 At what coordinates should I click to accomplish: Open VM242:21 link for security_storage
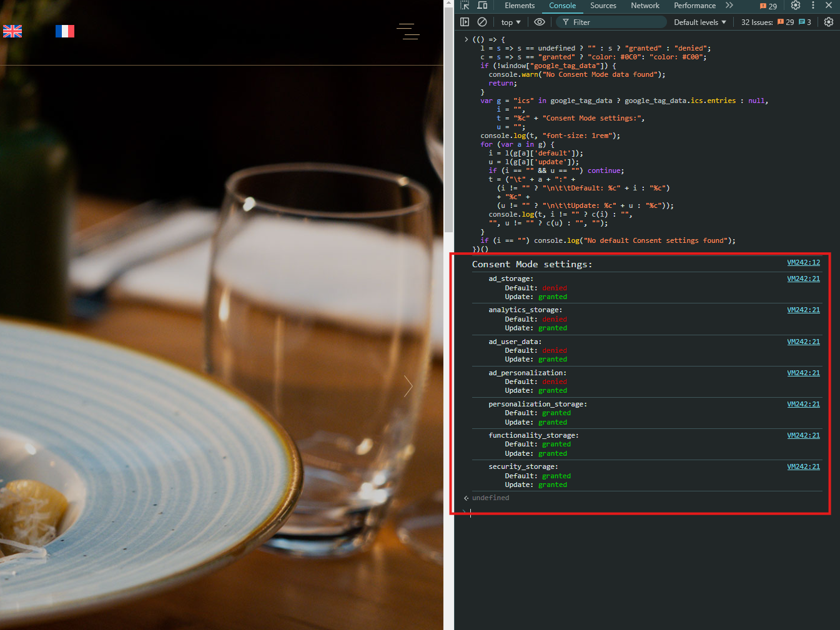click(x=803, y=467)
